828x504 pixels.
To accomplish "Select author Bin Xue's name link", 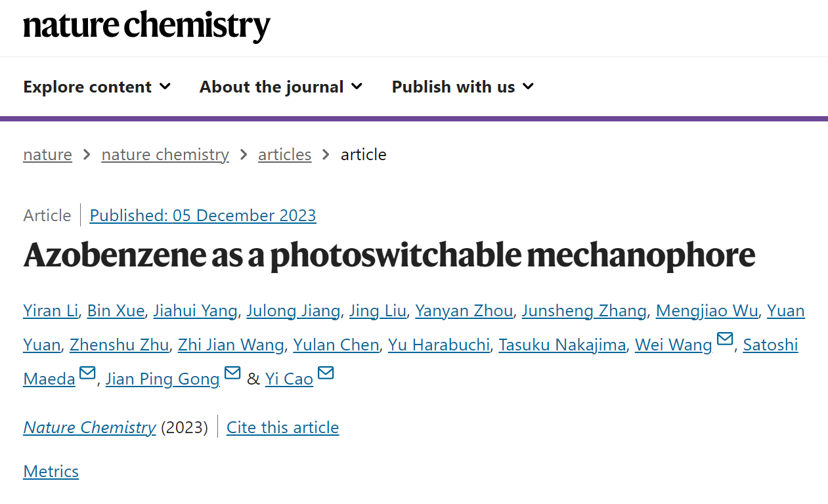I will pos(116,310).
